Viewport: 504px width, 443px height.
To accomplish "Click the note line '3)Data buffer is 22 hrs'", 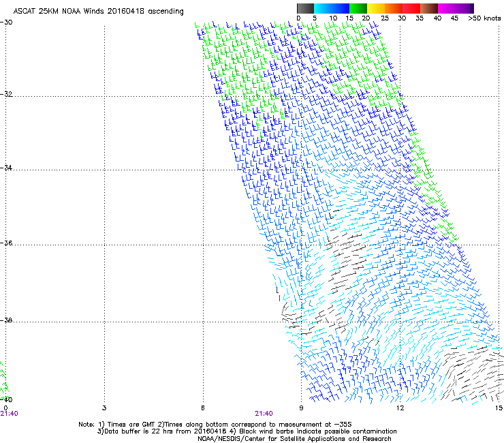I will click(x=247, y=431).
